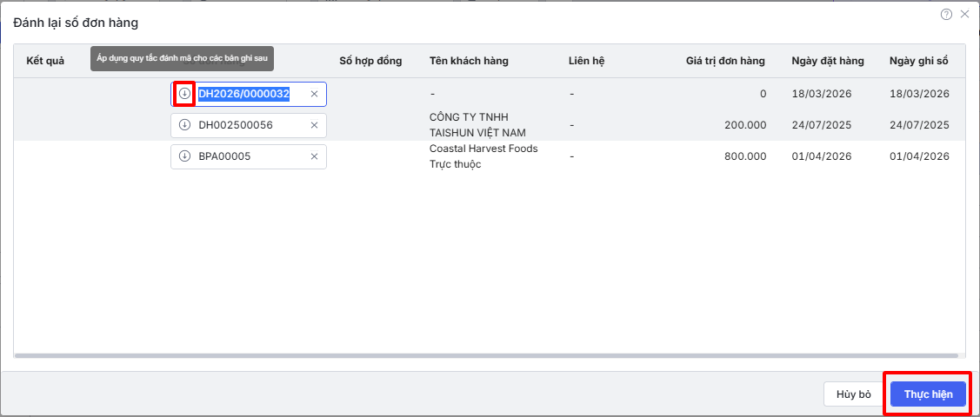Clear the BPA00005 order number field

point(314,156)
